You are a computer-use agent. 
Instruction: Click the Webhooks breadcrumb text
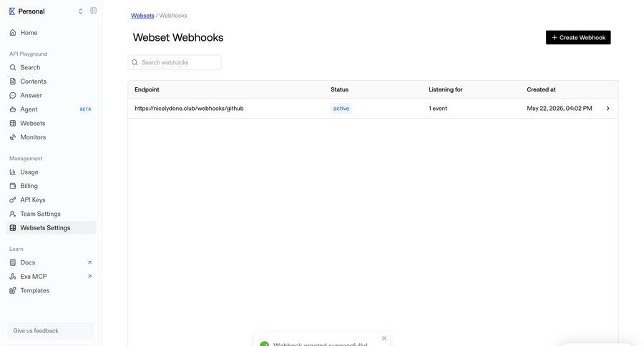pyautogui.click(x=173, y=16)
